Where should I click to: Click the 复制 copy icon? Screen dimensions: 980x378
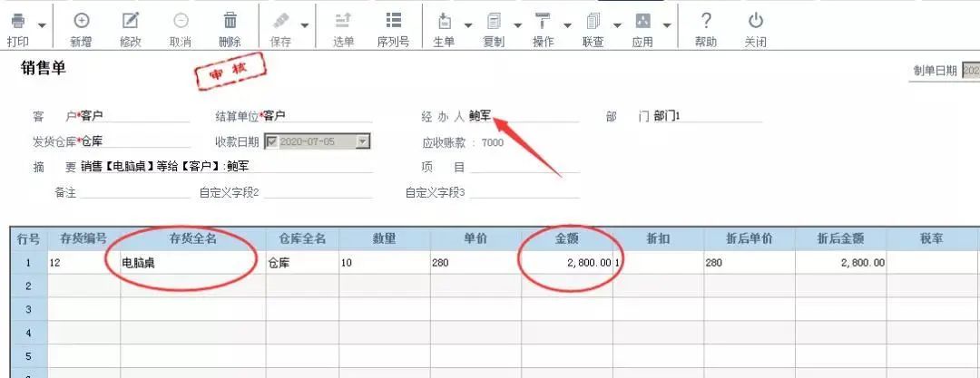tap(494, 21)
